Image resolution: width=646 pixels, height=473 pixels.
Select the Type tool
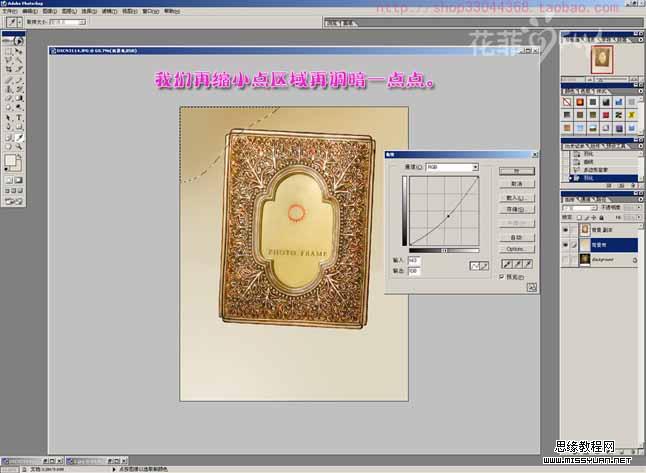click(19, 118)
